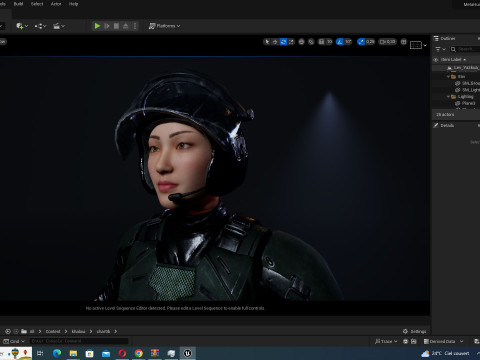The width and height of the screenshot is (480, 360).
Task: Open the Actor menu
Action: (x=56, y=4)
